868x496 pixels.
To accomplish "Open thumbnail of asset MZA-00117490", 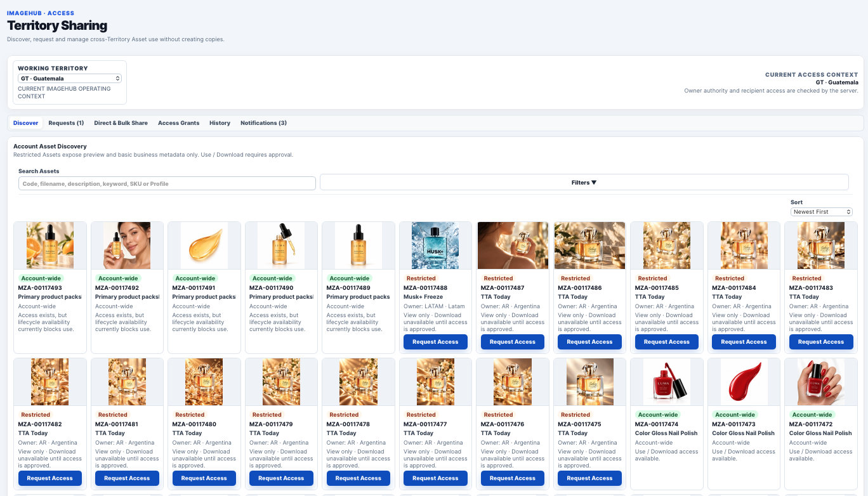I will [x=281, y=245].
